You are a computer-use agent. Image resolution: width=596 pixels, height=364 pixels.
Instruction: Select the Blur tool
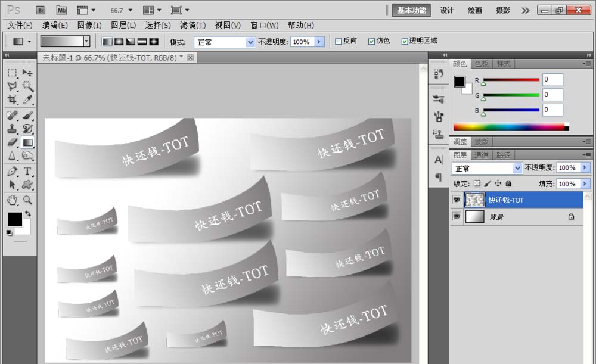pyautogui.click(x=13, y=155)
